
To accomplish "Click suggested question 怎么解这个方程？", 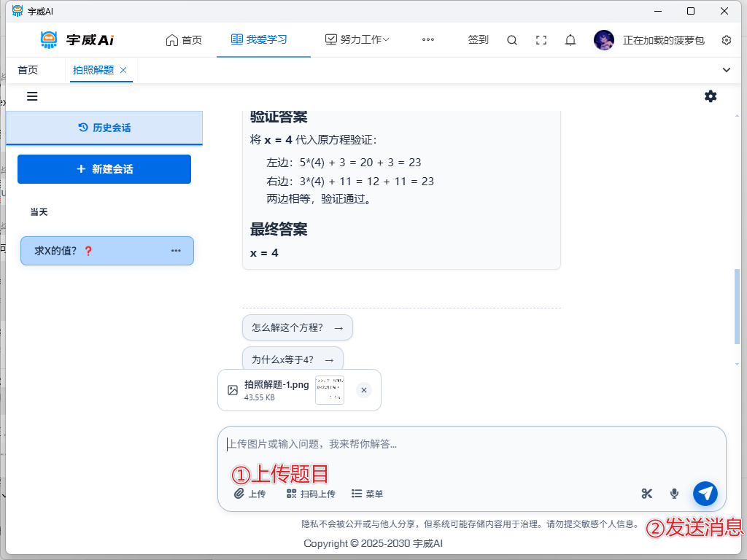I will click(x=297, y=327).
